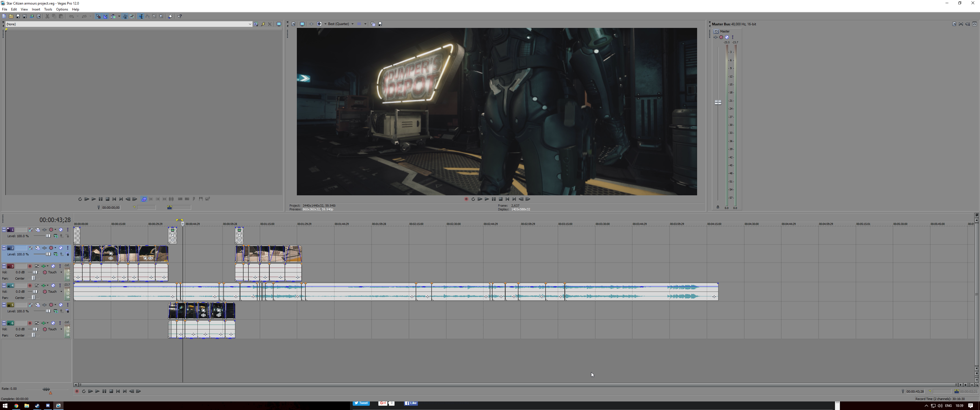This screenshot has height=410, width=980.
Task: Toggle Auto Ripple in the toolbar
Action: [113, 16]
